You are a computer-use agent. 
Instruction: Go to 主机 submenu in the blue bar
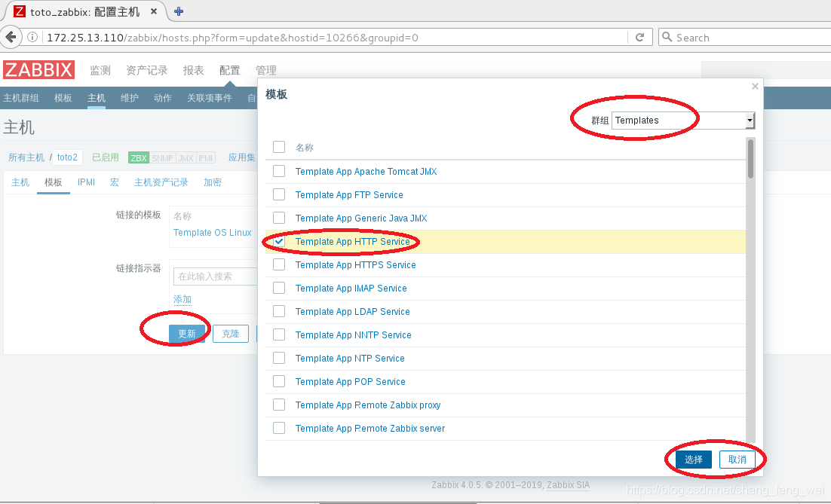[97, 98]
